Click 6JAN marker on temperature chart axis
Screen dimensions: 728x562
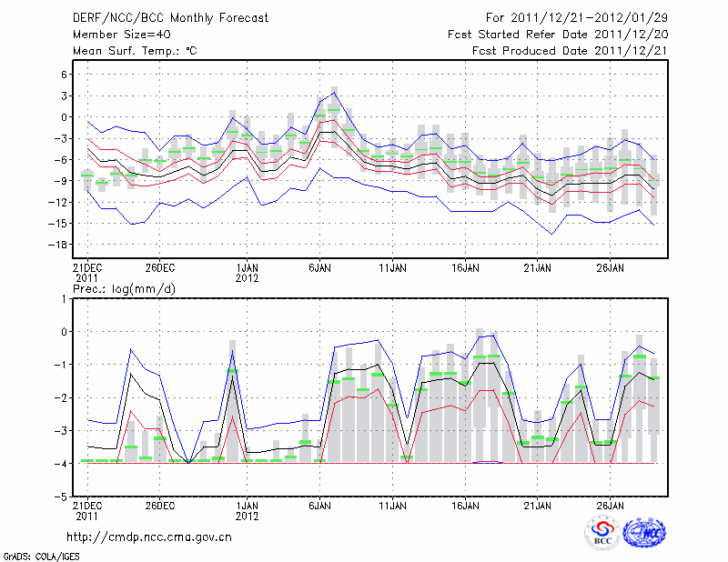click(x=319, y=268)
